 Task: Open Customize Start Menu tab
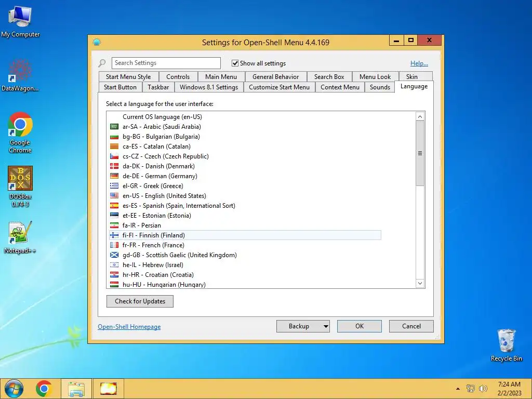click(x=279, y=87)
